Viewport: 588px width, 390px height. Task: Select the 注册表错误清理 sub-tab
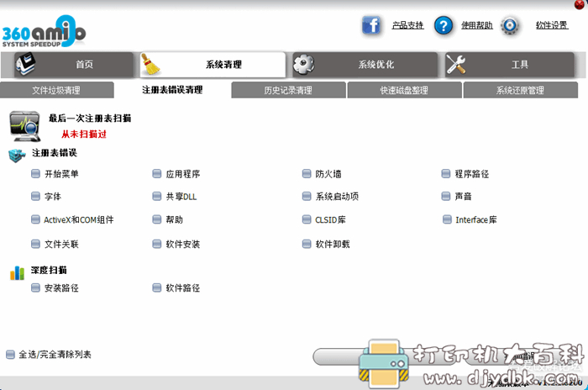point(172,90)
